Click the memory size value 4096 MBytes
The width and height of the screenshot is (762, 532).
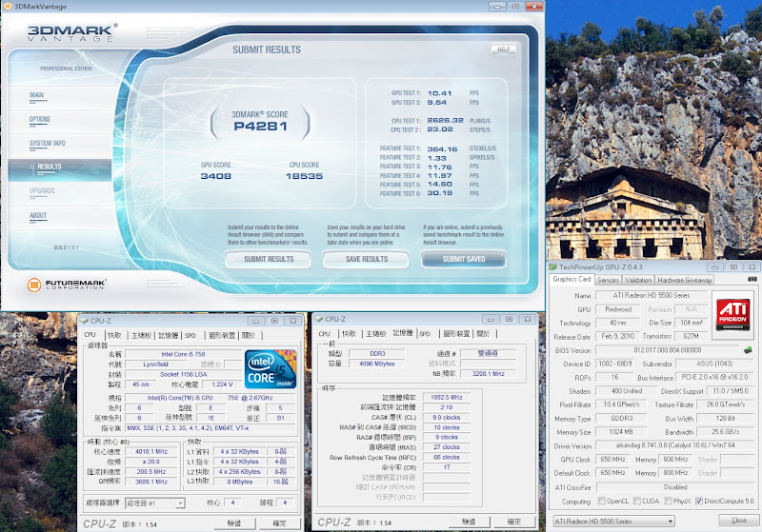point(376,364)
